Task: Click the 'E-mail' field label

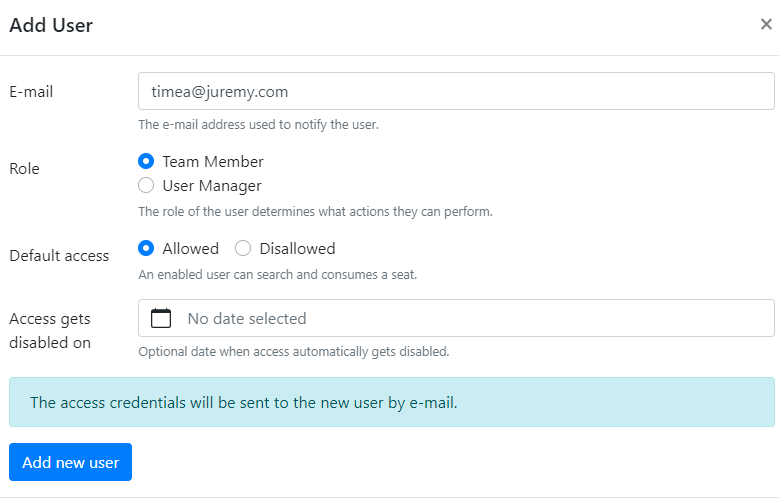Action: [x=31, y=92]
